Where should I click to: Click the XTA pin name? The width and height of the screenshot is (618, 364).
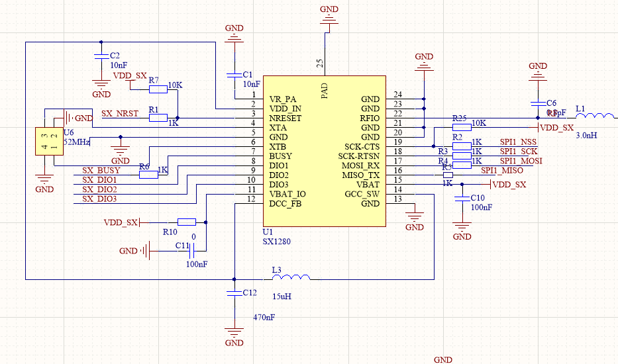coord(278,128)
